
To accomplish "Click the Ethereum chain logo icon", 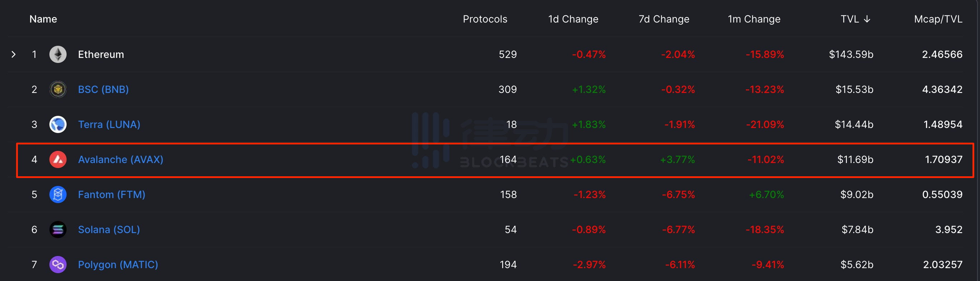I will coord(58,54).
